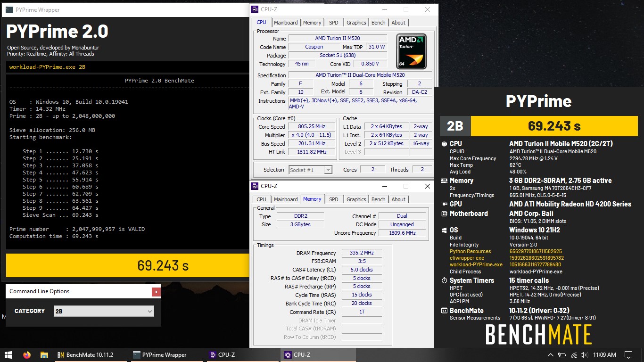Click the BenchMate section icon
The image size is (644, 362).
coord(444,311)
